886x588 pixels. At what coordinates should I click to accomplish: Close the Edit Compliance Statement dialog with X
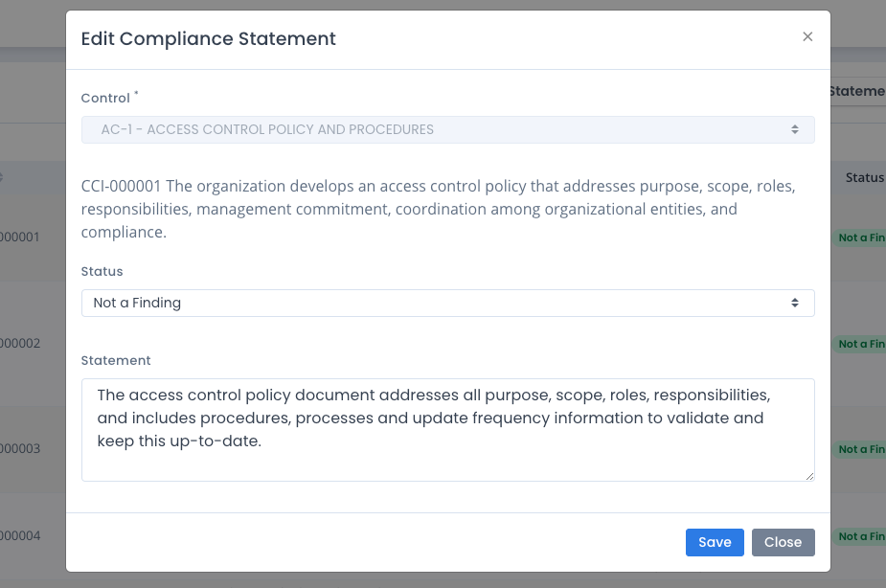click(807, 36)
